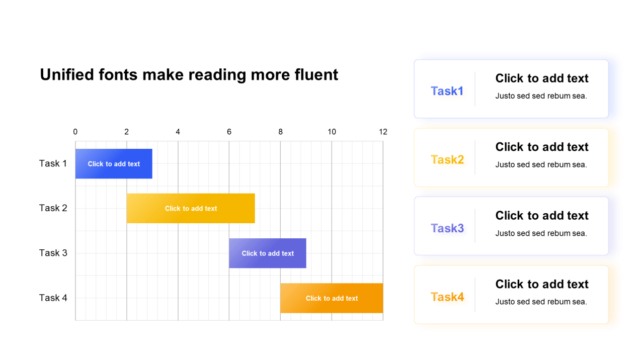Select the purple Task 3 Gantt bar

pos(268,253)
